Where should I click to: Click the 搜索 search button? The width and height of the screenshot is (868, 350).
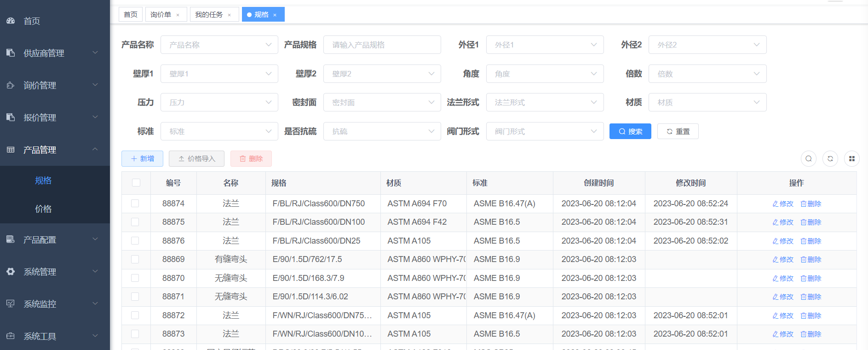coord(630,131)
